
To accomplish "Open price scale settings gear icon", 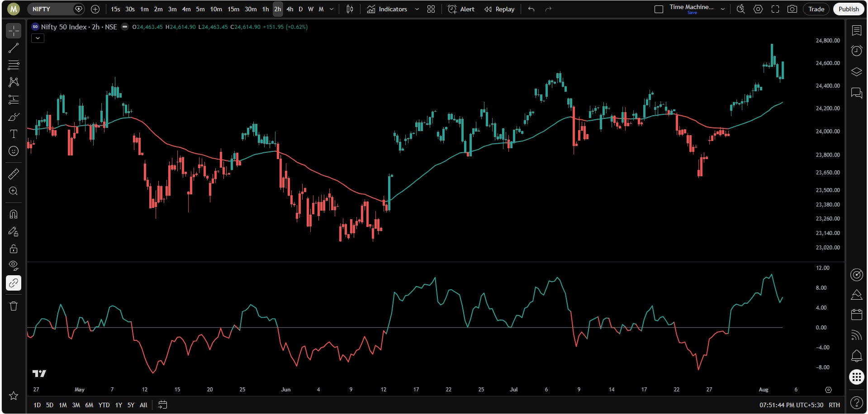I will coord(828,390).
